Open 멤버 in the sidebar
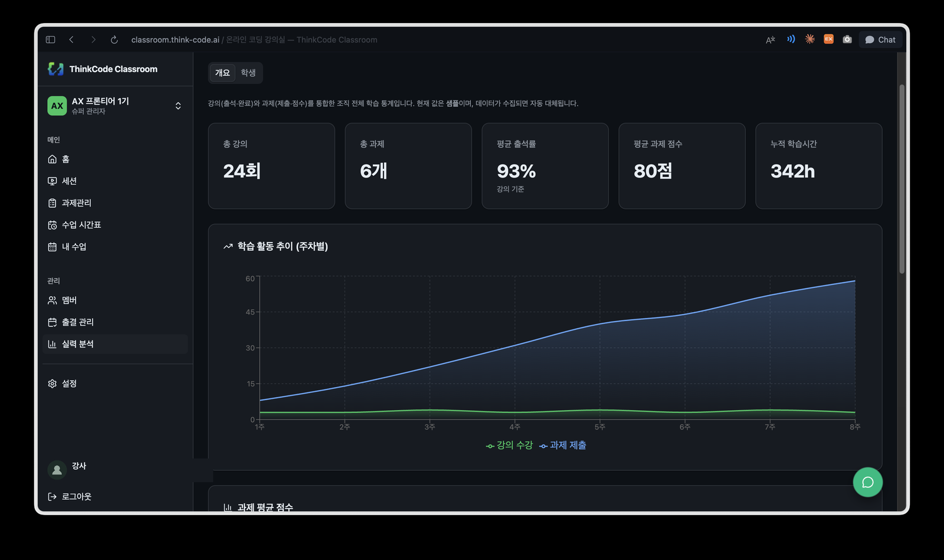 115,300
